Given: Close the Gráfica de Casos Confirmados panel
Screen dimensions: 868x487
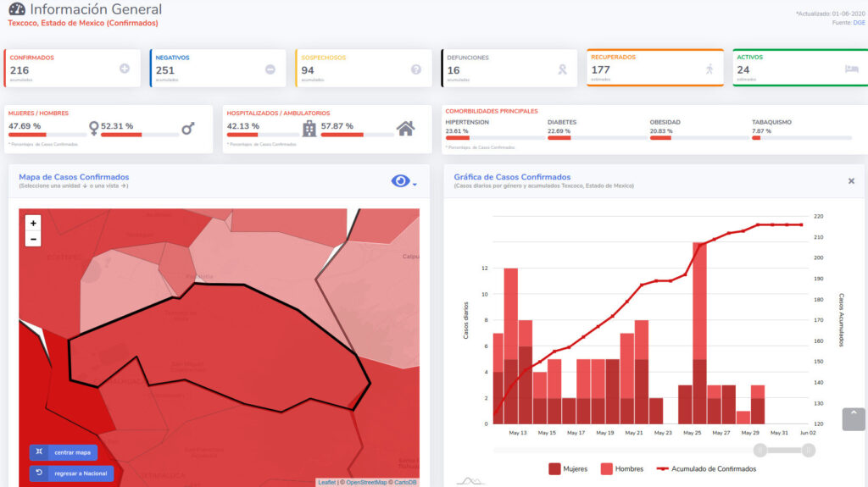Looking at the screenshot, I should coord(851,180).
